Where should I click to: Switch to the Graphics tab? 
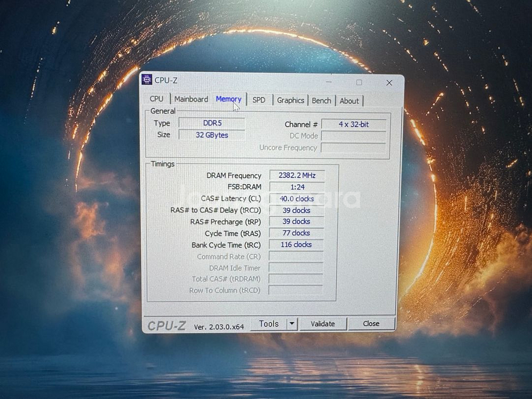290,101
